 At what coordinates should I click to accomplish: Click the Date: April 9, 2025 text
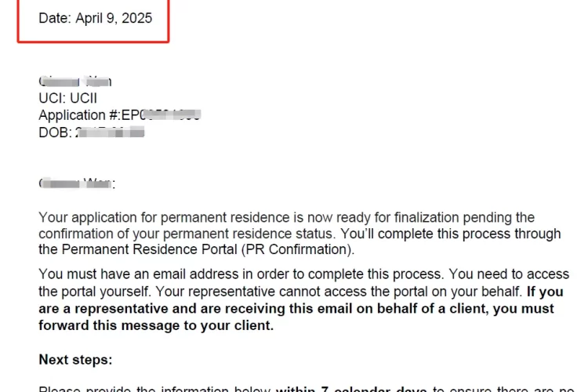coord(95,18)
